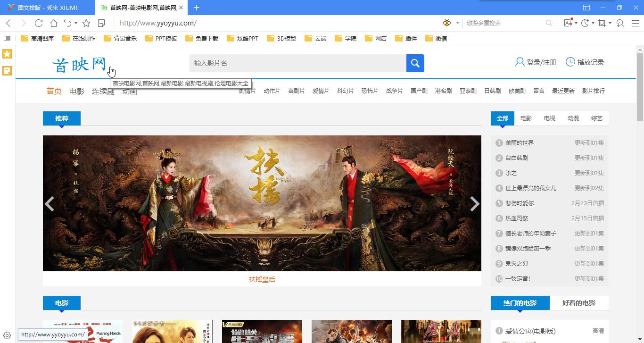Reopen the last closed tab

[x=67, y=23]
